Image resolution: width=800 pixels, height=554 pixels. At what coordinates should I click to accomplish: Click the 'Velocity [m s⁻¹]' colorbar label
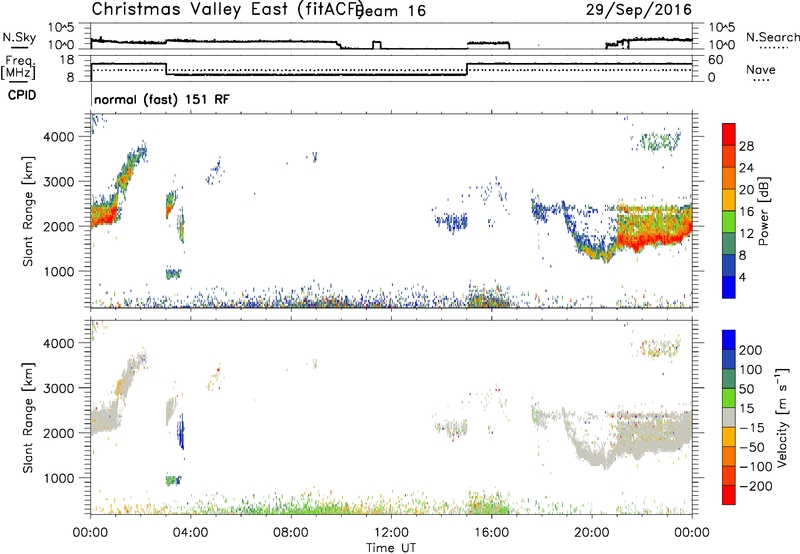782,417
